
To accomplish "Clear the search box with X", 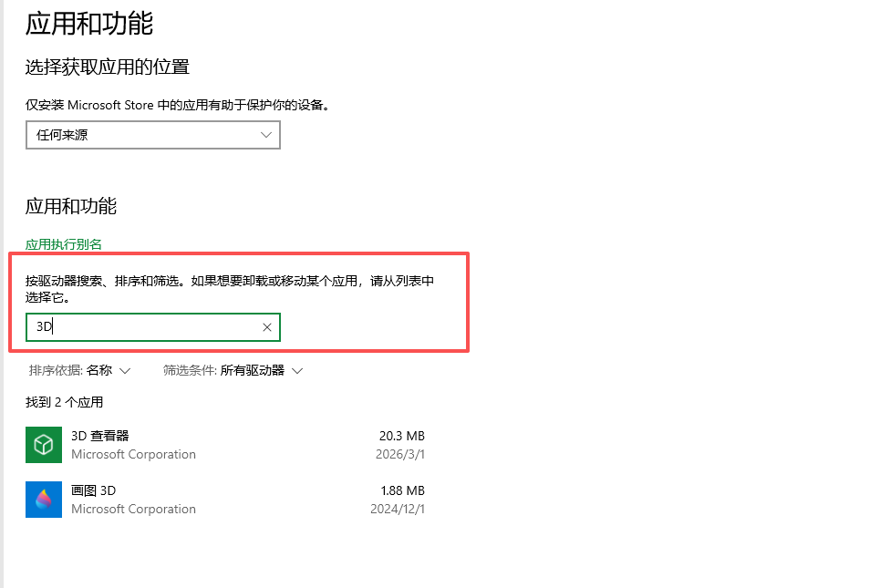I will pos(267,327).
